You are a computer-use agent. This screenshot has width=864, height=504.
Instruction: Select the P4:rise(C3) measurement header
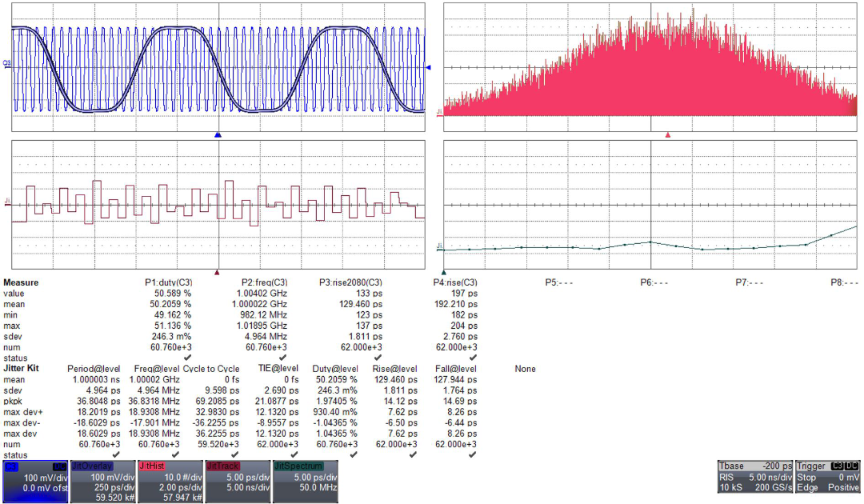pyautogui.click(x=455, y=282)
